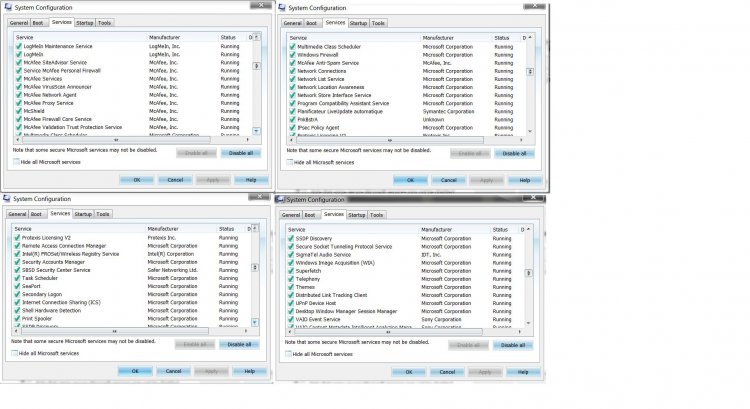750x409 pixels.
Task: Select the Unknown manufacturer cell
Action: pyautogui.click(x=433, y=120)
